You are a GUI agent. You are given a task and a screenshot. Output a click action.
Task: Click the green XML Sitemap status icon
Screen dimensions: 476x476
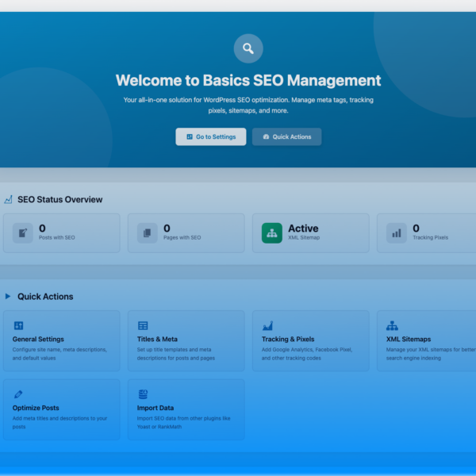coord(272,232)
